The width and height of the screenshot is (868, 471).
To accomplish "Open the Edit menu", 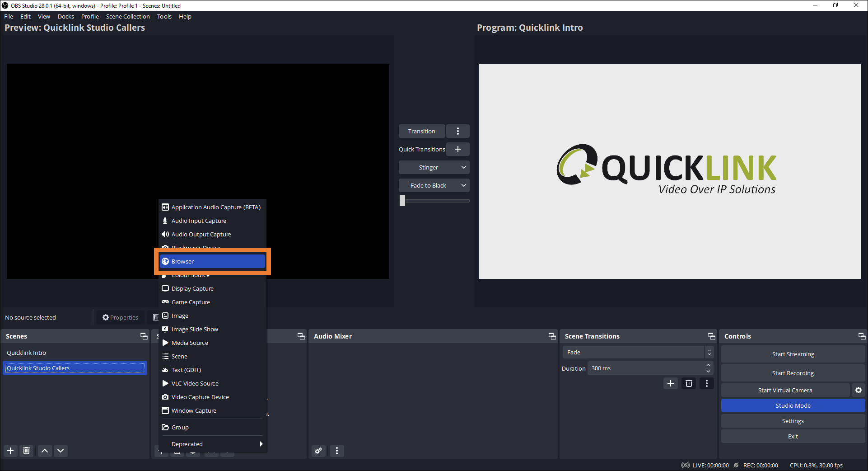I will click(25, 16).
